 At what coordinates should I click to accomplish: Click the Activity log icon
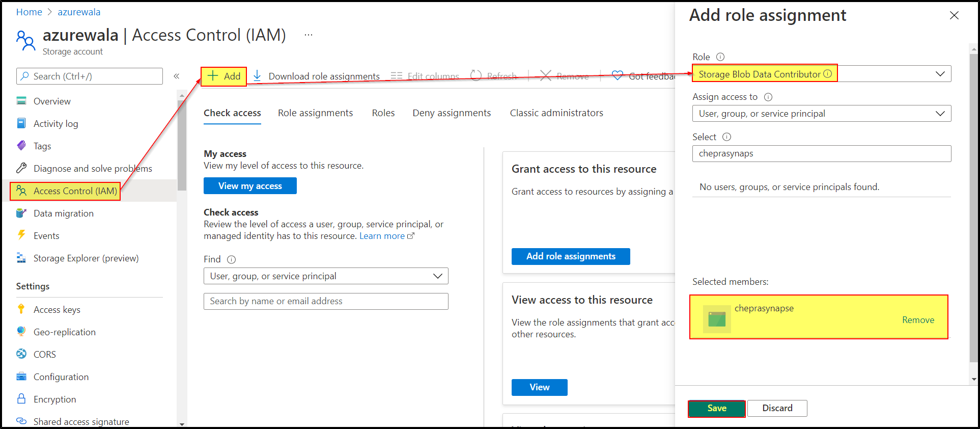pyautogui.click(x=21, y=123)
